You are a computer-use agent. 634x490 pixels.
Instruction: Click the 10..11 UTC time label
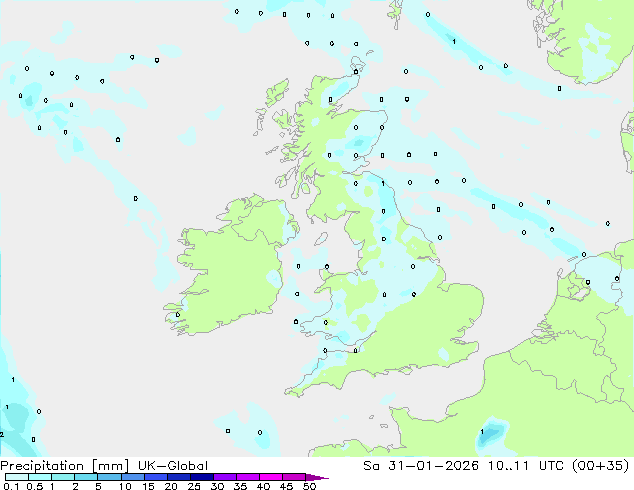pyautogui.click(x=527, y=466)
